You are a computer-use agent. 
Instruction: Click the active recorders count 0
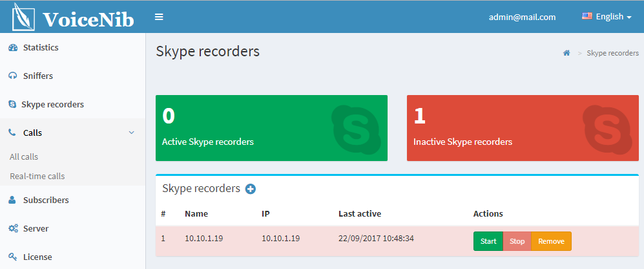tap(169, 116)
